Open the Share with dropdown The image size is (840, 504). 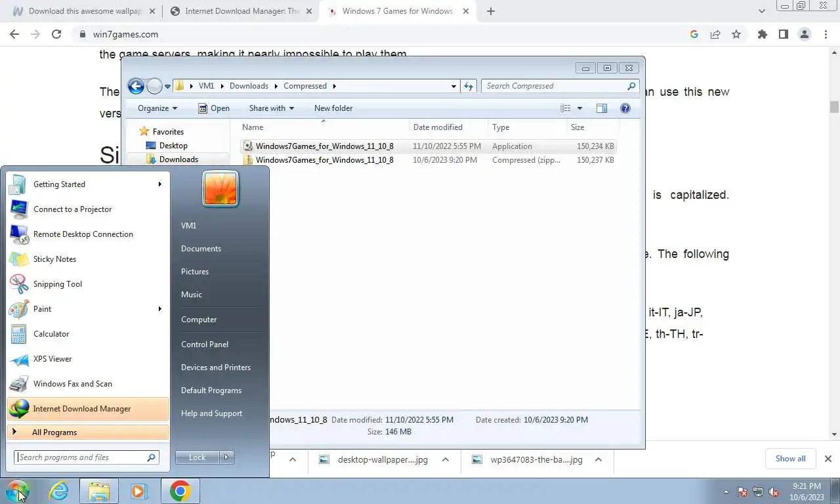(x=271, y=108)
